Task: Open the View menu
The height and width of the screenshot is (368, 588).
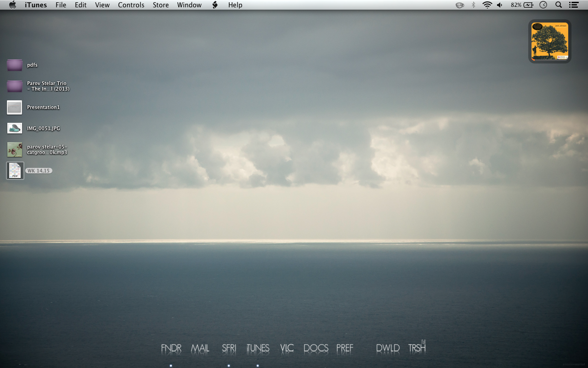Action: 102,5
